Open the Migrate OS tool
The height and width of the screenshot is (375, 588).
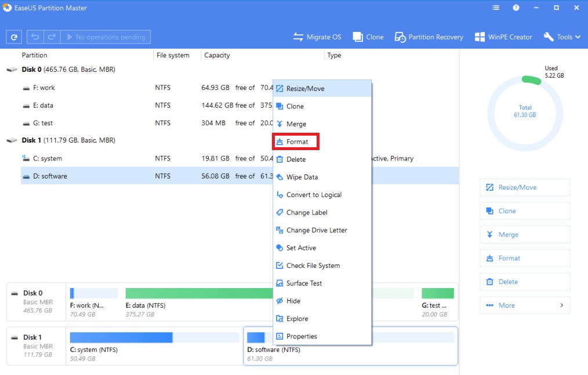pyautogui.click(x=317, y=37)
